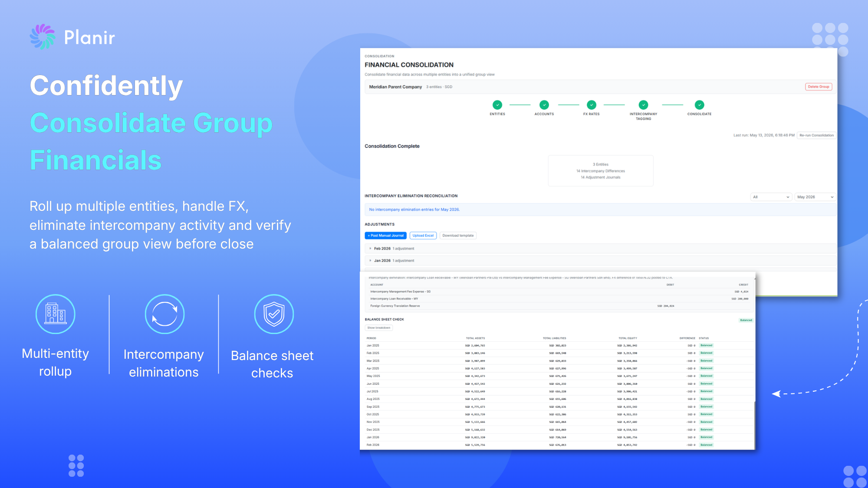Click the TOTAL ASSETS column header
Image resolution: width=868 pixels, height=488 pixels.
(x=475, y=338)
